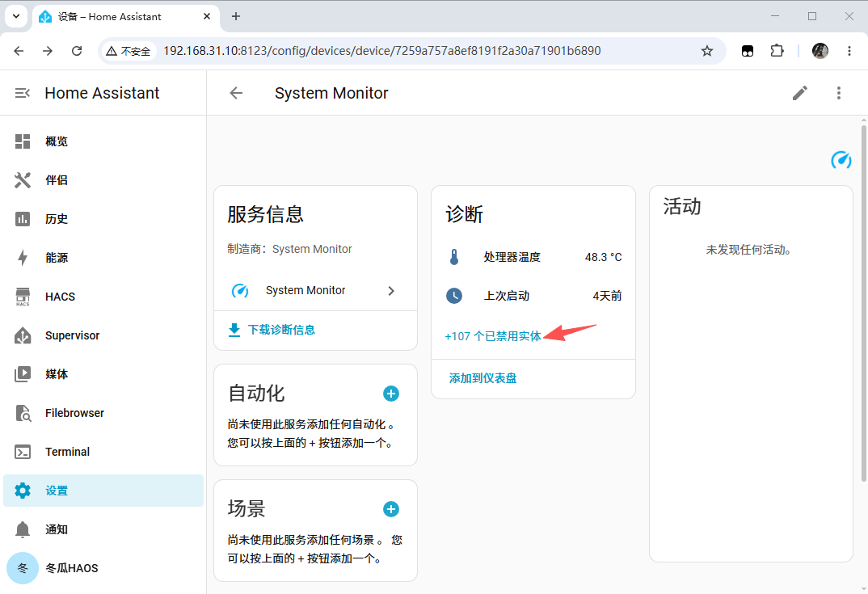Image resolution: width=868 pixels, height=594 pixels.
Task: Show 通知 notifications bell icon
Action: (x=23, y=529)
